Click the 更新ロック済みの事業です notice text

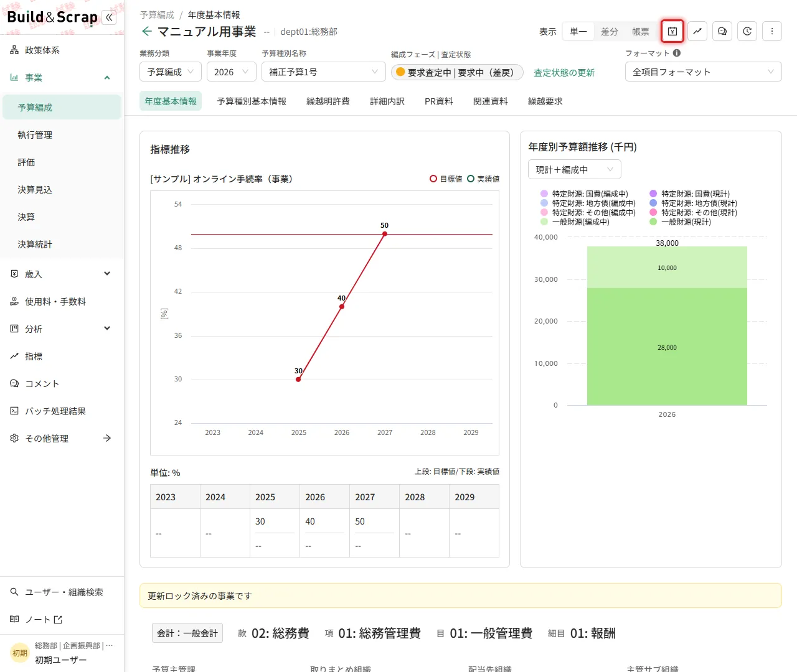pos(200,596)
